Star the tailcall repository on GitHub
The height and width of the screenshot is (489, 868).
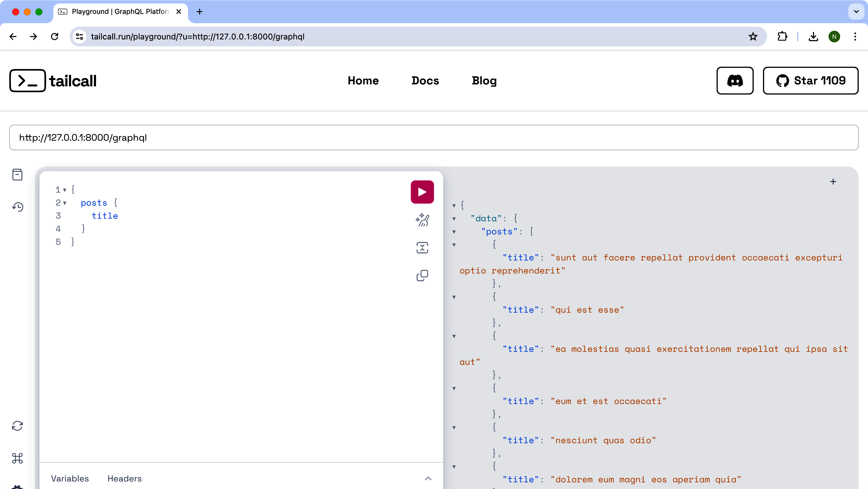coord(811,81)
